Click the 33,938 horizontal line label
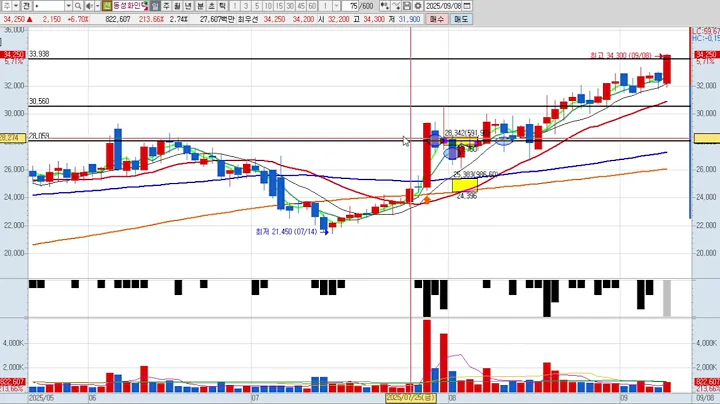Image resolution: width=720 pixels, height=404 pixels. [39, 54]
